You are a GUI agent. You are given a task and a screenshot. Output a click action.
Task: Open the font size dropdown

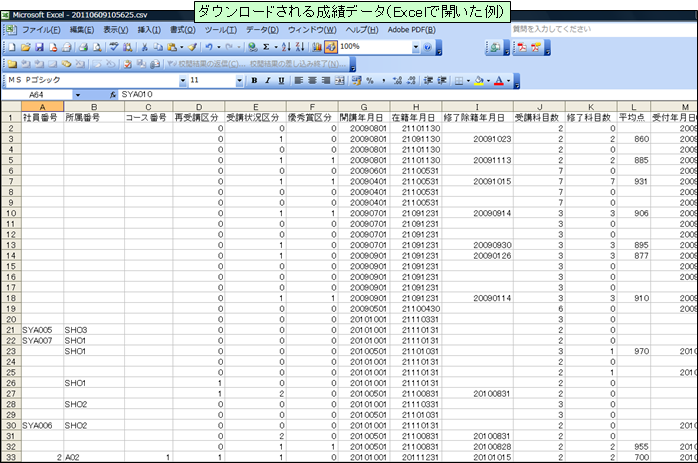[x=239, y=81]
